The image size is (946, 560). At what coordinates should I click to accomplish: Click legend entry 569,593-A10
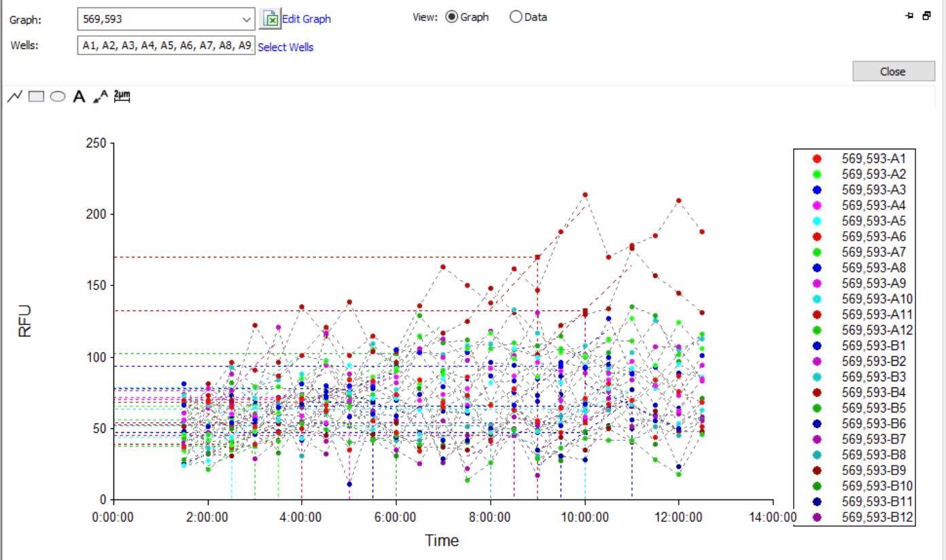pos(877,299)
